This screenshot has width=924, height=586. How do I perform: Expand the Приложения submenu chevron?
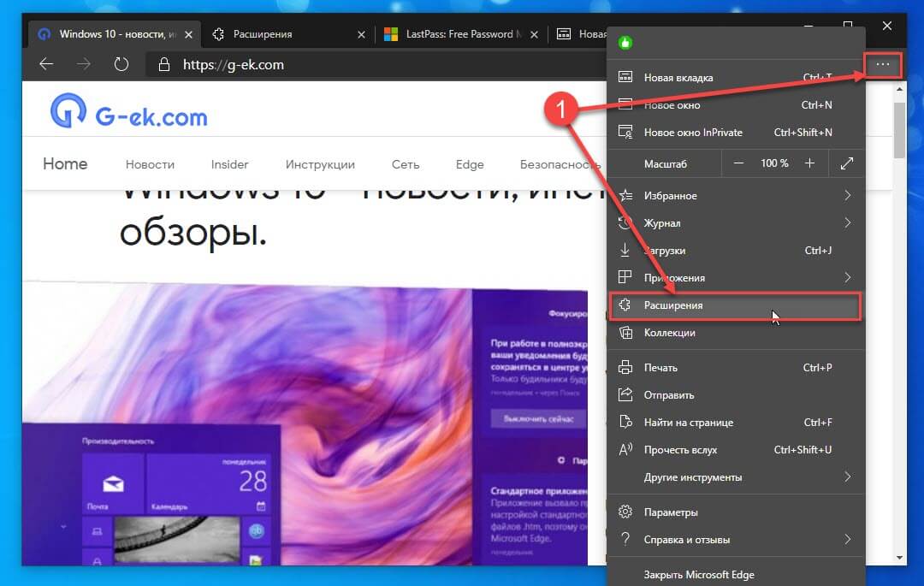846,277
